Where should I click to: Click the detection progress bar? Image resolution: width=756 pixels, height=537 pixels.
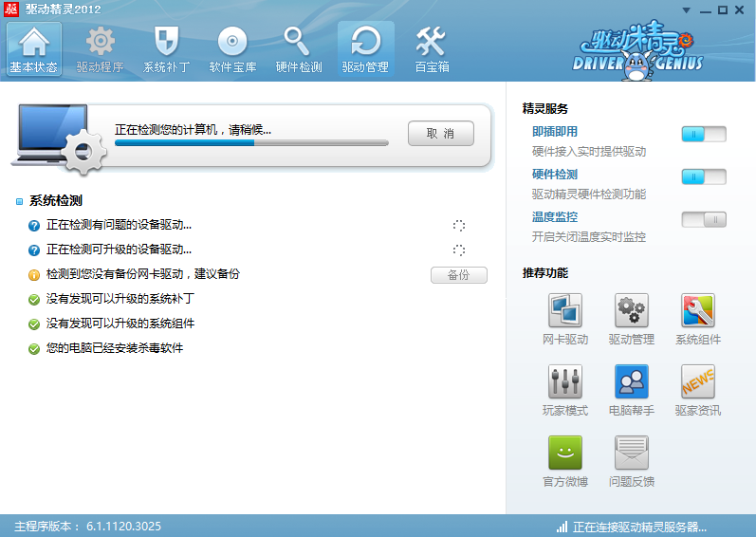tap(251, 143)
